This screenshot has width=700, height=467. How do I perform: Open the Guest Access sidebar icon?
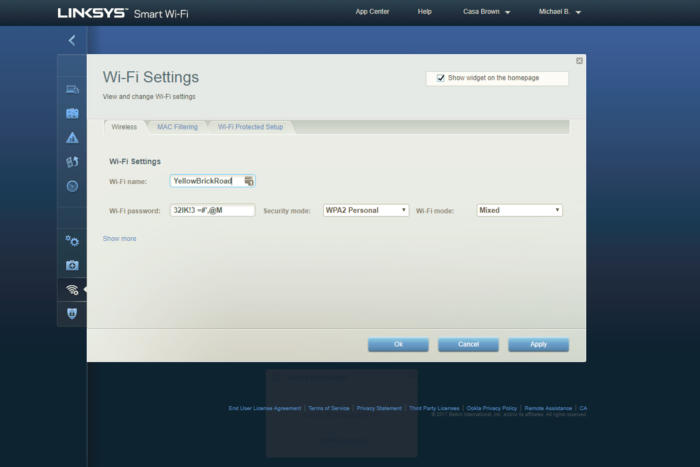click(x=72, y=113)
